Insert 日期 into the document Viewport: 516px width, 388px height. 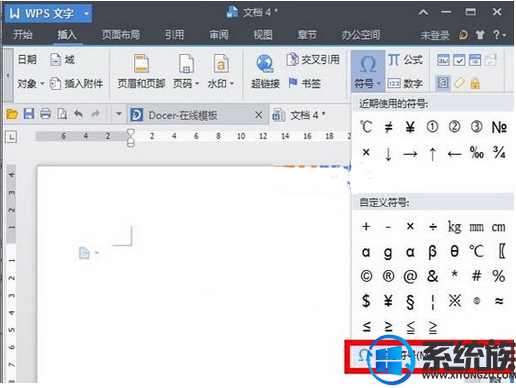coord(27,60)
